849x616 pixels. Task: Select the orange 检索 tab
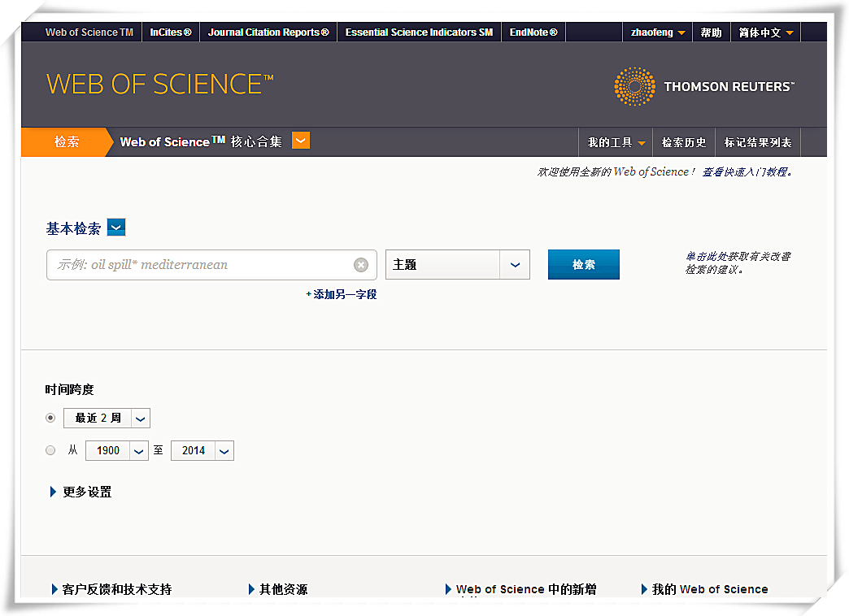[66, 142]
